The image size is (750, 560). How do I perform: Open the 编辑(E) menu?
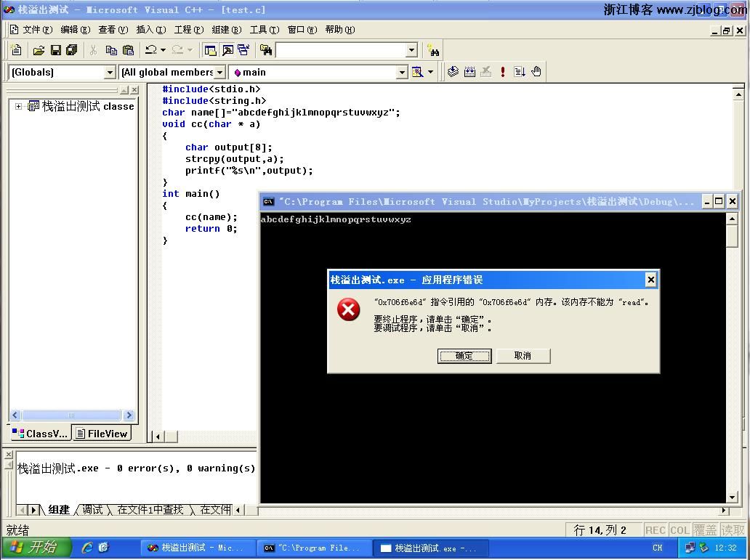[75, 30]
